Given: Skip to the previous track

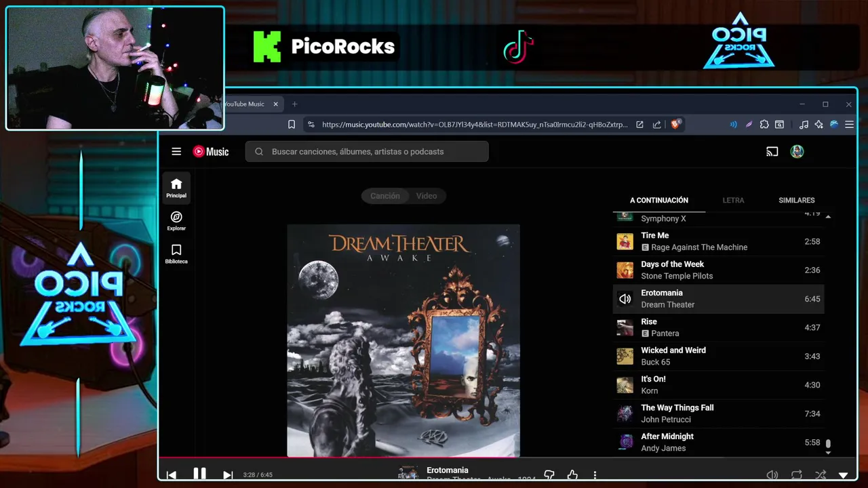Looking at the screenshot, I should (172, 475).
